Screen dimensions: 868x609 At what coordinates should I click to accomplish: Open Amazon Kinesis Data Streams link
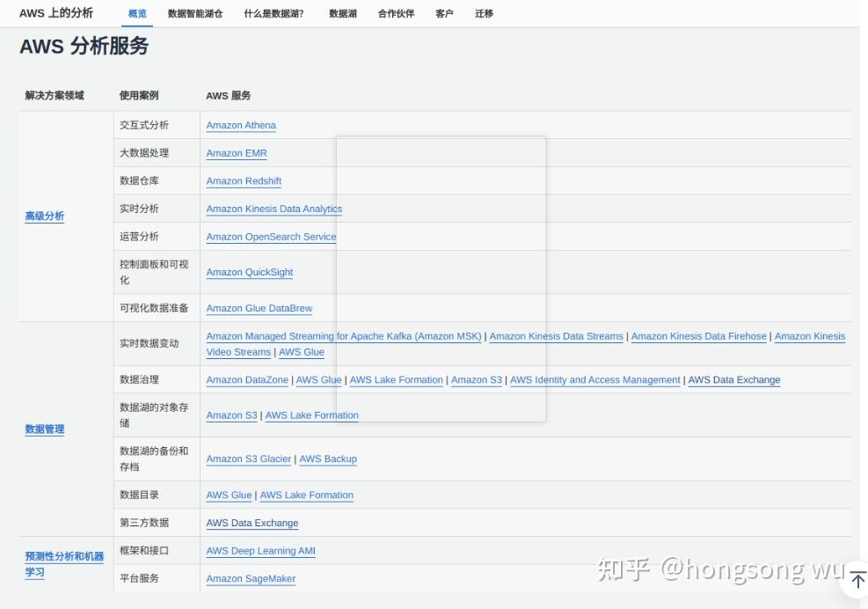coord(556,336)
